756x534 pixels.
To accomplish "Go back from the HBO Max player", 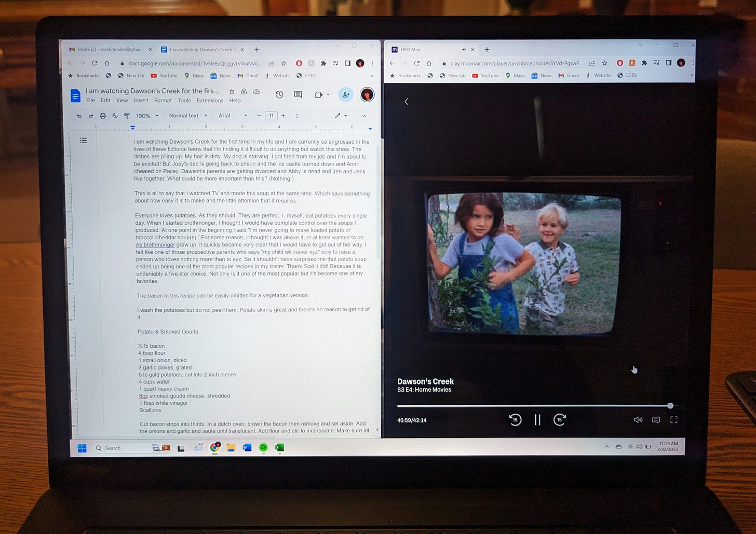I will click(407, 101).
